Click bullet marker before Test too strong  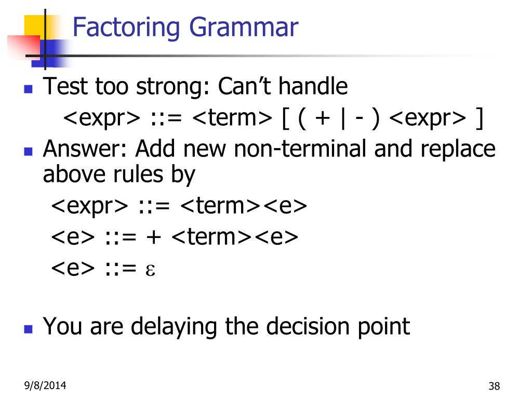pos(29,89)
